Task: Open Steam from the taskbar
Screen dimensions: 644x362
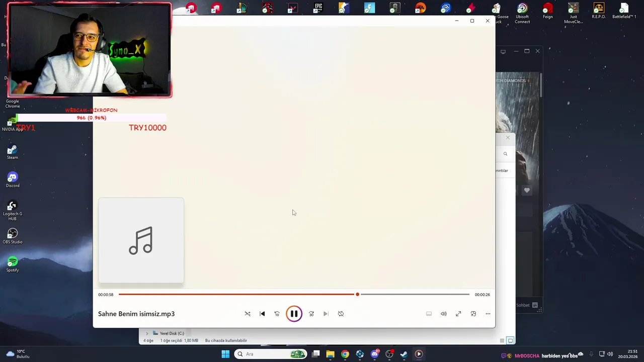Action: tap(404, 354)
